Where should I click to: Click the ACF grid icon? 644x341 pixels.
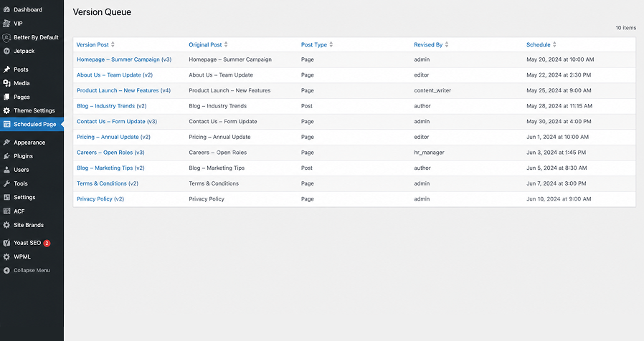click(x=6, y=211)
